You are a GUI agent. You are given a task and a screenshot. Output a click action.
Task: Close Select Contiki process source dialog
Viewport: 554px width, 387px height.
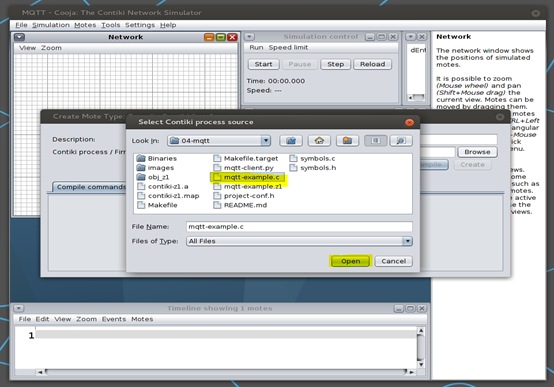pos(409,122)
